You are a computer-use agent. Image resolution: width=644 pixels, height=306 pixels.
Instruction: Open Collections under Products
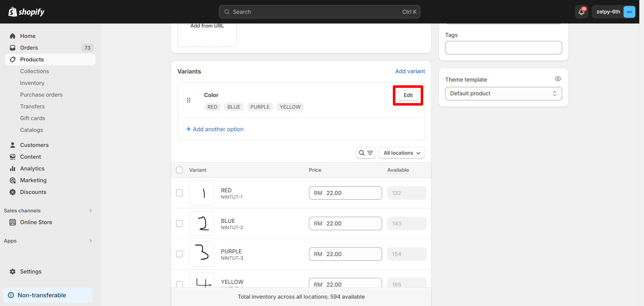(x=35, y=71)
